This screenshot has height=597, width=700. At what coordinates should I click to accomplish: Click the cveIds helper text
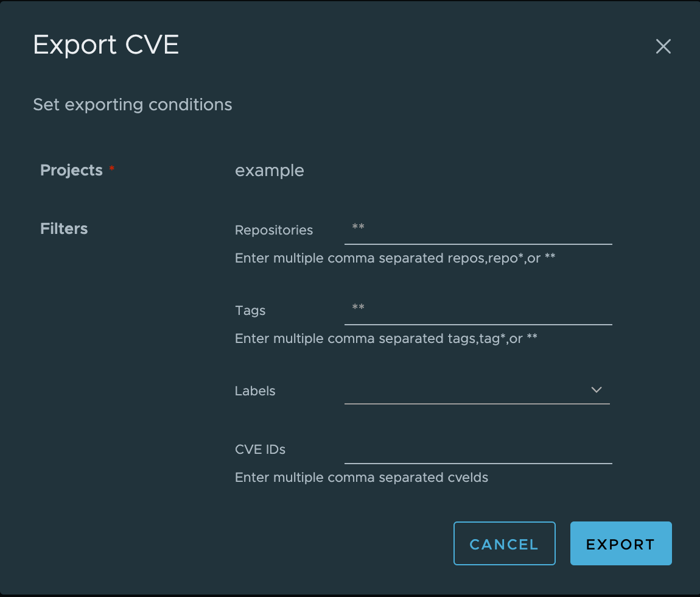pyautogui.click(x=362, y=477)
